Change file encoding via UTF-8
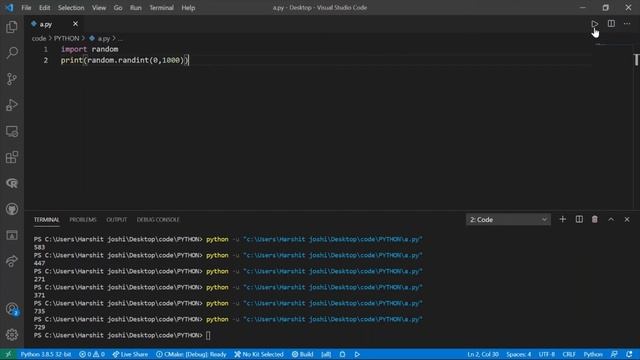The width and height of the screenshot is (640, 360). click(547, 354)
